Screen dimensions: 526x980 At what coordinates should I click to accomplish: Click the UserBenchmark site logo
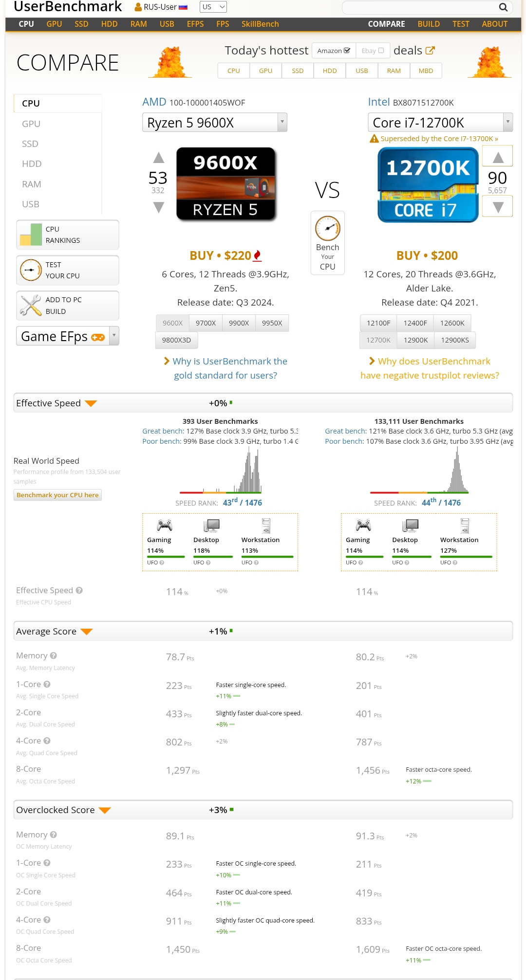(68, 6)
